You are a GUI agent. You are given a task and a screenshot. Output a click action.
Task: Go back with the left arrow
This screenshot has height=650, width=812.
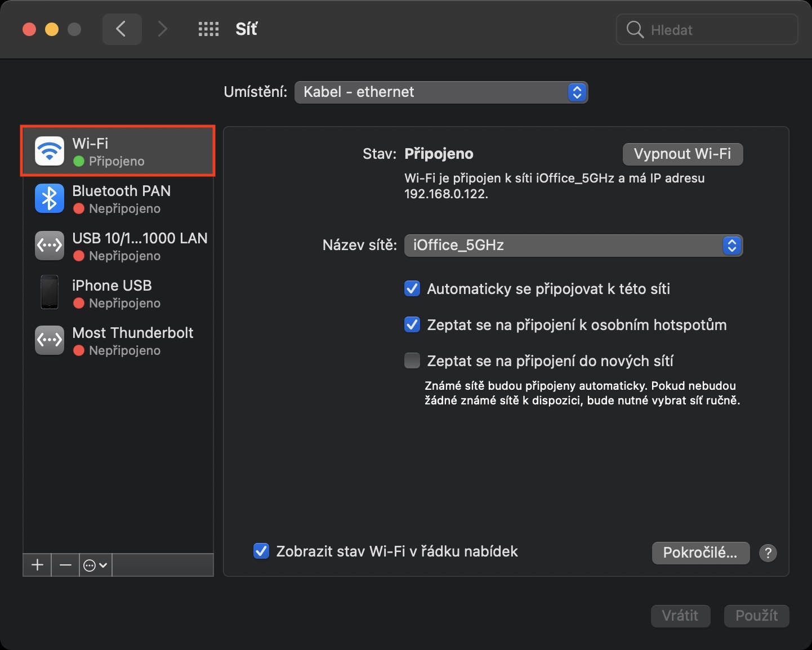pyautogui.click(x=122, y=29)
